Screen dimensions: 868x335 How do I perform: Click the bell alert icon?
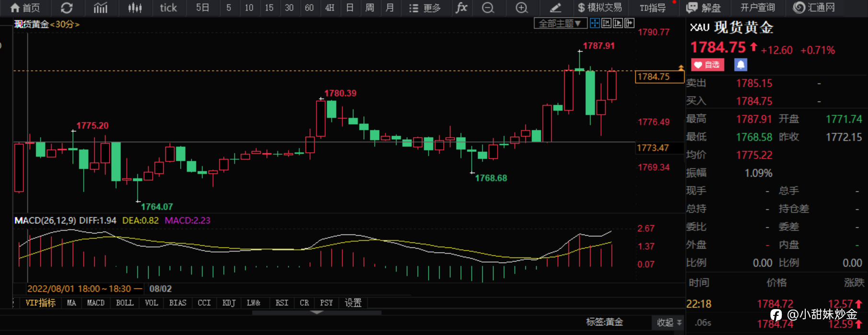pyautogui.click(x=741, y=64)
